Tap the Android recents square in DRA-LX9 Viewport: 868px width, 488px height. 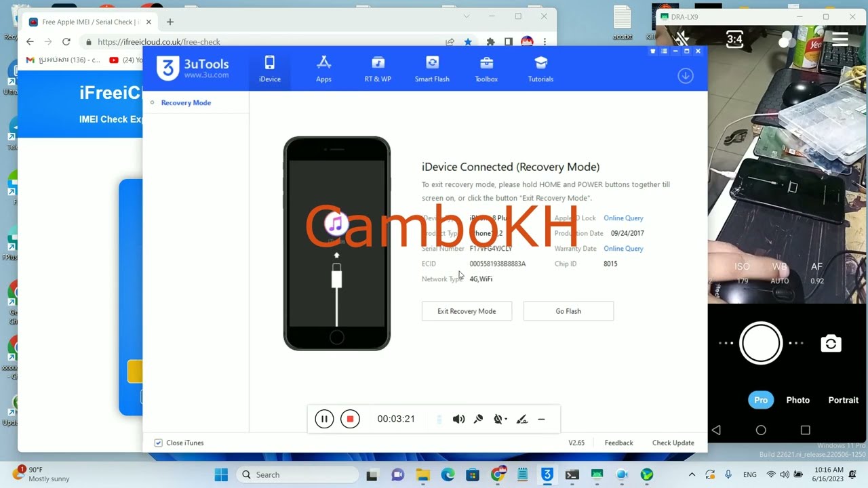(806, 430)
